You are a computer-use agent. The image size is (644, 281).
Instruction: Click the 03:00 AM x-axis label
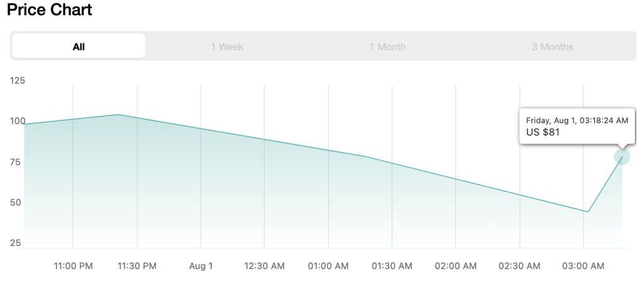(583, 266)
